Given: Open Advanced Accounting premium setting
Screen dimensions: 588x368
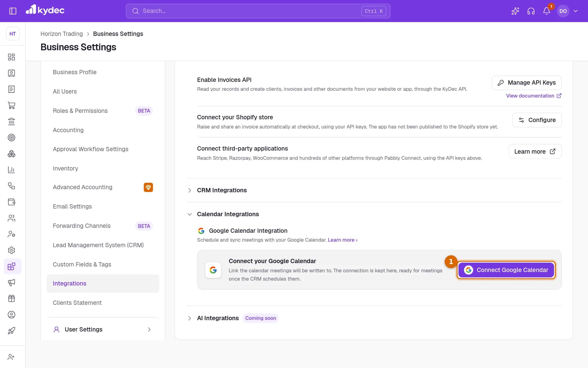Looking at the screenshot, I should [x=103, y=187].
